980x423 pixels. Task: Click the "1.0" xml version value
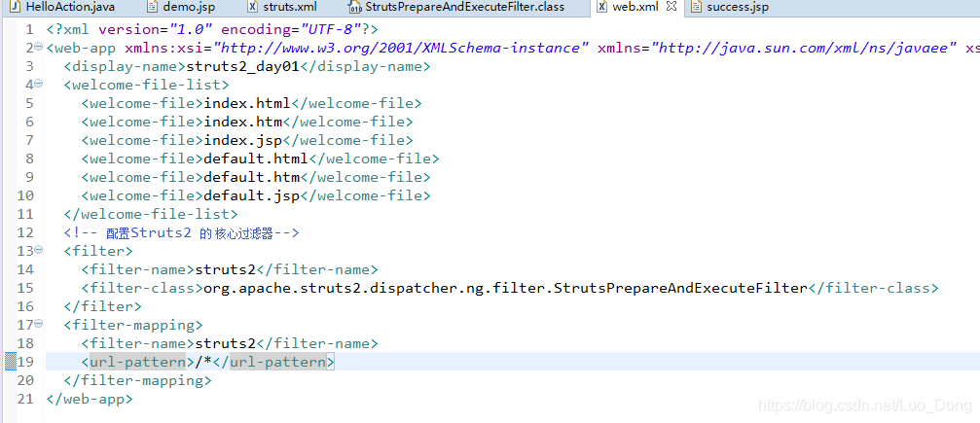coord(191,29)
